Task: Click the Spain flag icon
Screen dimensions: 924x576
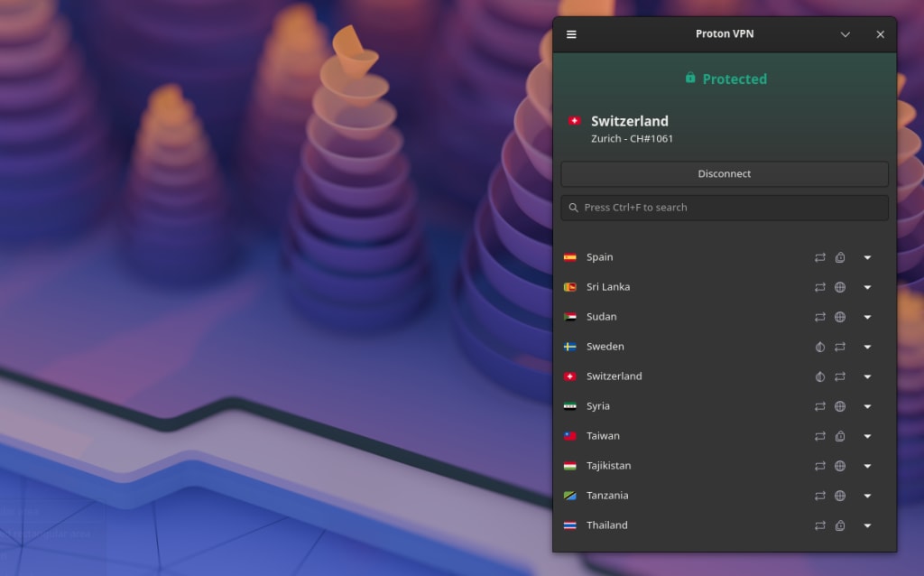Action: click(x=570, y=257)
